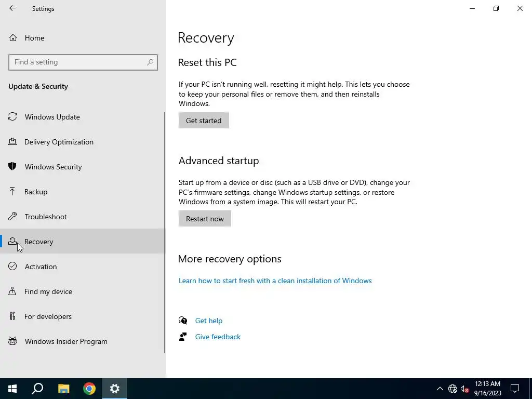The width and height of the screenshot is (532, 399).
Task: Click the Windows Insider Program cat icon
Action: click(12, 341)
